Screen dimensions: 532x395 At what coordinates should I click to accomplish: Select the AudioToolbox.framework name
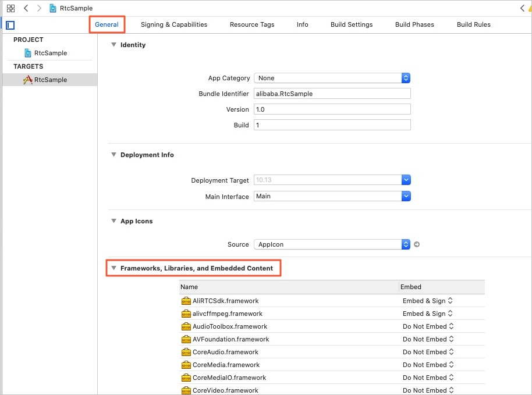tap(230, 326)
